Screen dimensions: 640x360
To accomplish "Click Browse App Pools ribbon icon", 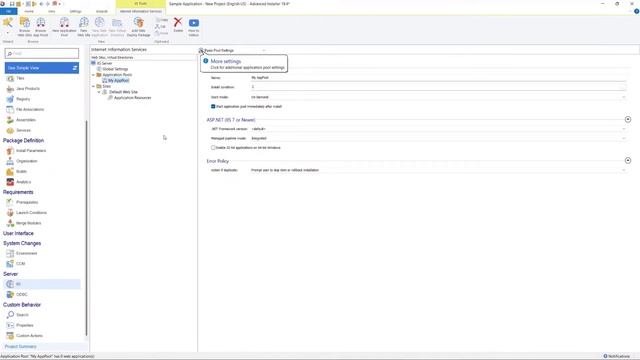I will (x=41, y=27).
